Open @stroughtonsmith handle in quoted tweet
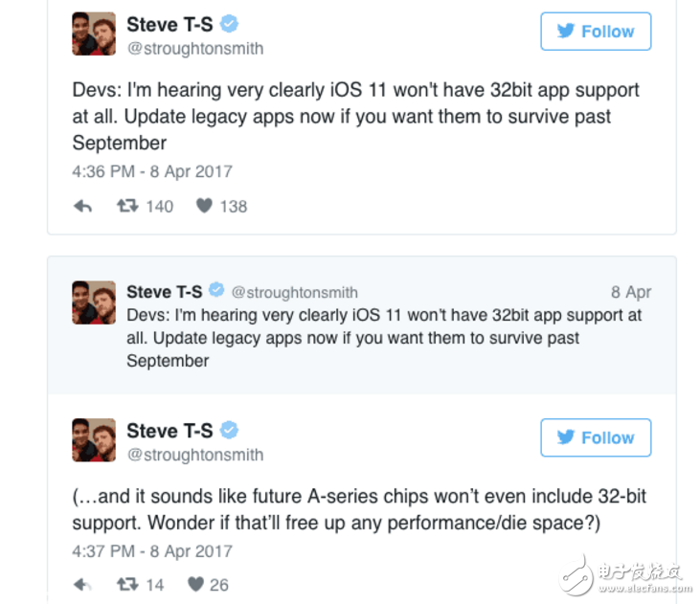700x604 pixels. tap(295, 292)
